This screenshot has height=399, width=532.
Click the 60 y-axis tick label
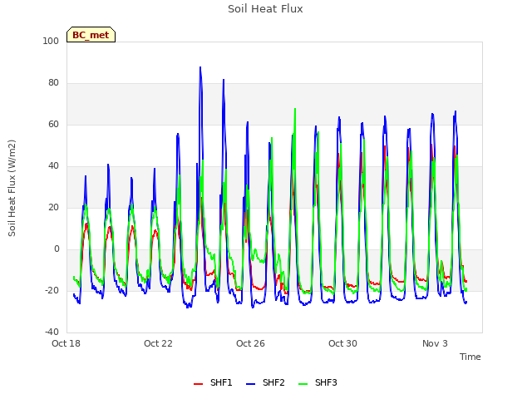(53, 124)
